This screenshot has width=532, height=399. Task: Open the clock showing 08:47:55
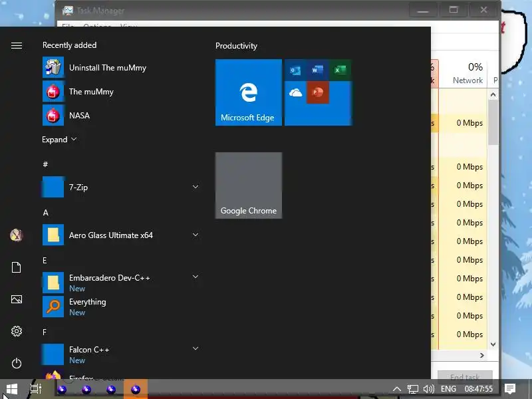click(478, 389)
